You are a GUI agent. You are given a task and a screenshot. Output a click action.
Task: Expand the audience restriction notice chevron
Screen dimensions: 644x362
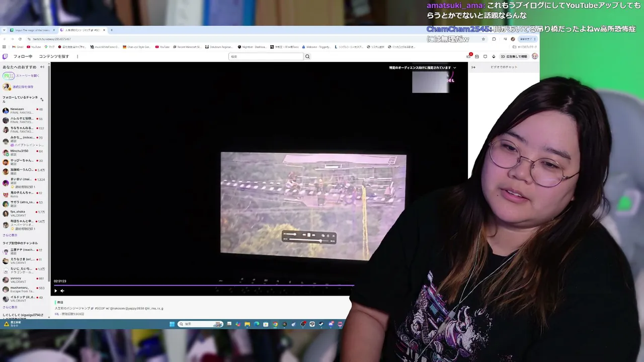455,67
